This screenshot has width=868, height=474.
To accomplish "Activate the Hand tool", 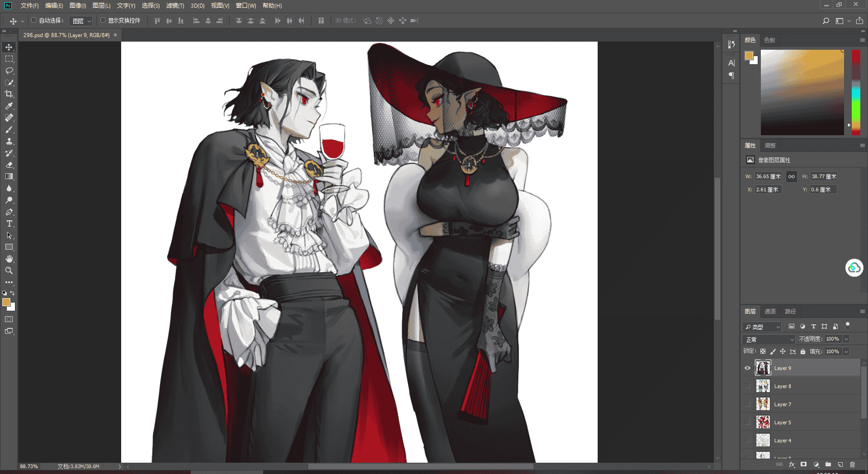I will 9,259.
